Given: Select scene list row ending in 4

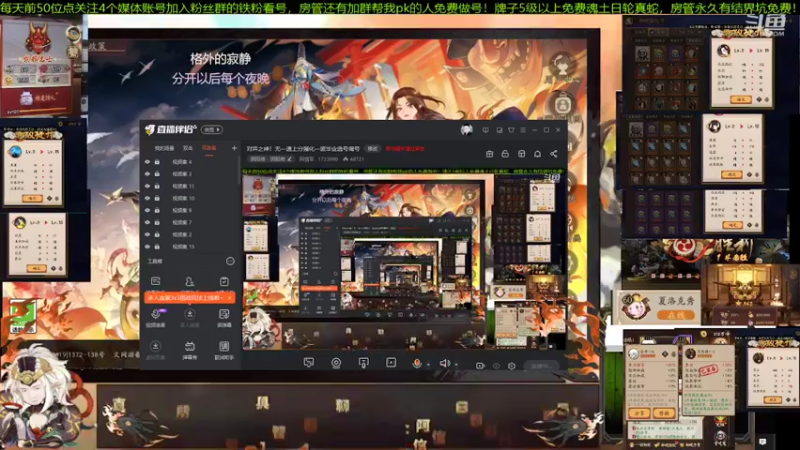Looking at the screenshot, I should [x=189, y=162].
